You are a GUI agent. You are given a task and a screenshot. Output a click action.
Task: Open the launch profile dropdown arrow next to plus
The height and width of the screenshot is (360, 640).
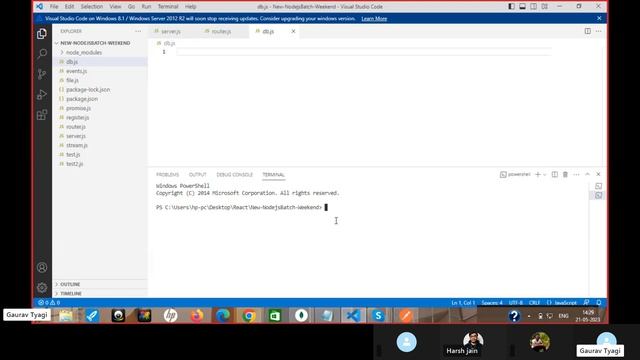(x=544, y=175)
